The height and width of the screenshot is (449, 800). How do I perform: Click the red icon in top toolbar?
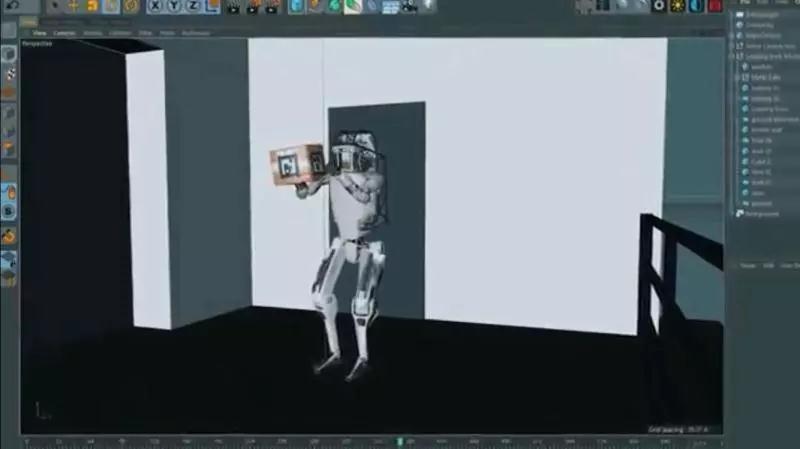715,6
